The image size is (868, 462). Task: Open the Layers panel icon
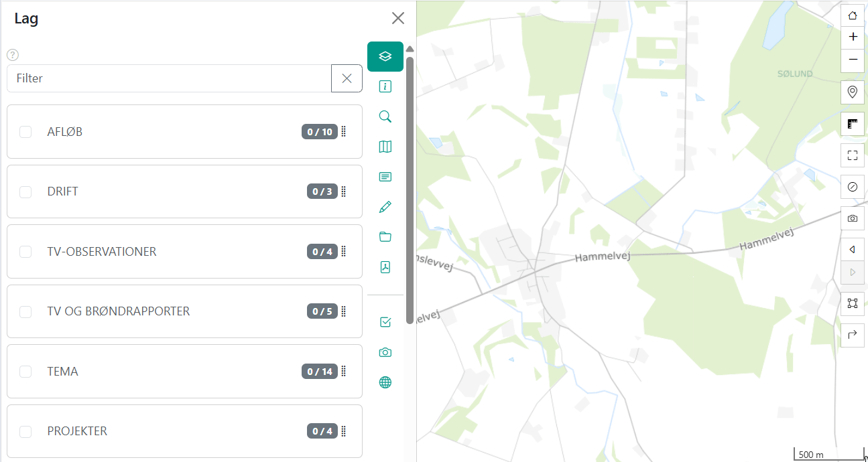click(385, 56)
